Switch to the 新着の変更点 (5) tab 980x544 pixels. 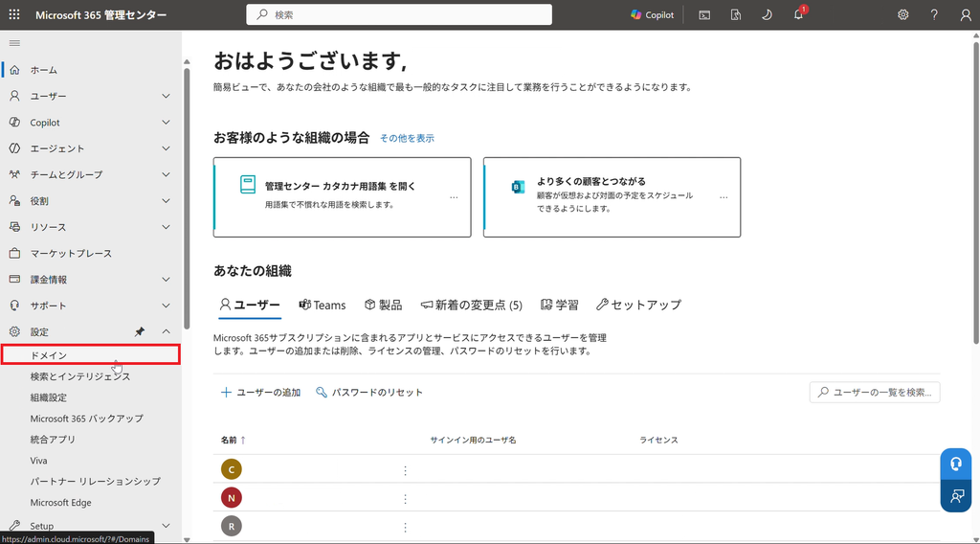tap(471, 306)
